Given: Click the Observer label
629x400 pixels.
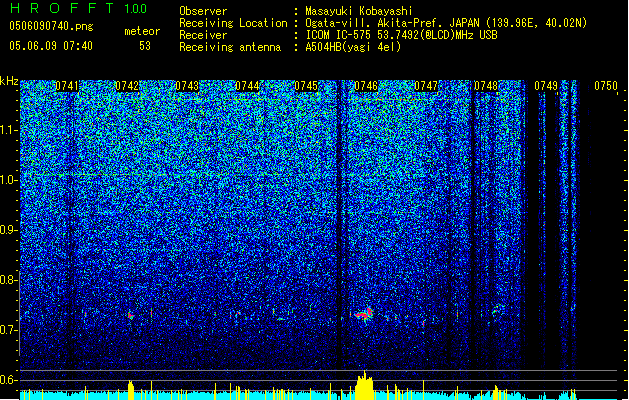Looking at the screenshot, I should click(203, 11).
